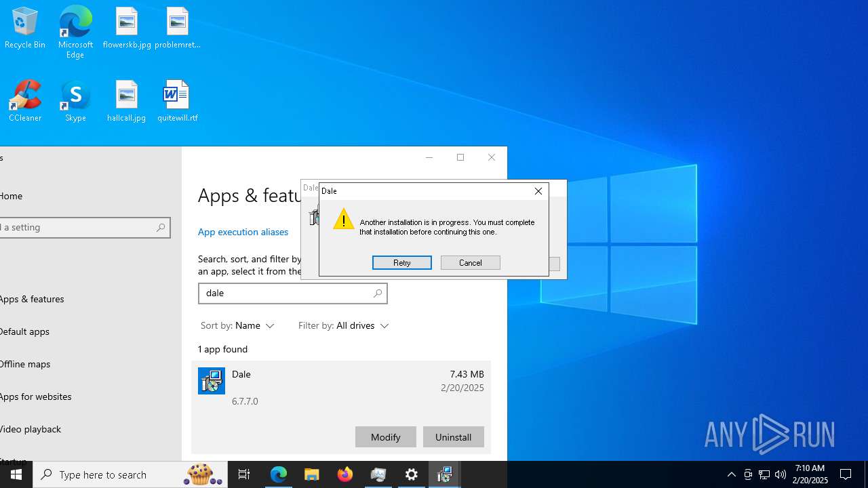
Task: Switch to the Settings gear taskbar app
Action: point(412,474)
